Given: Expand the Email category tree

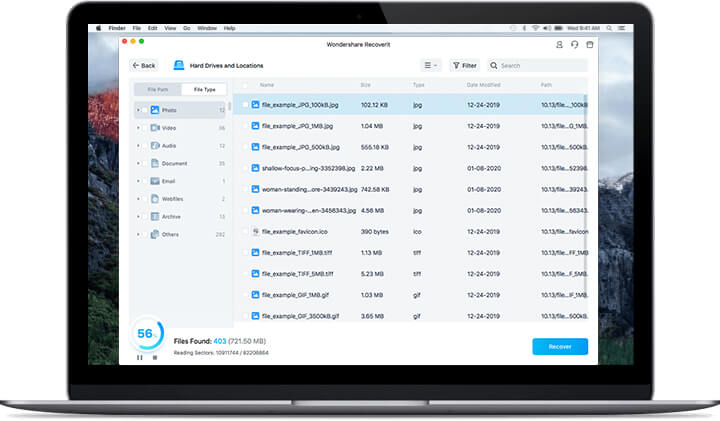Looking at the screenshot, I should [138, 181].
